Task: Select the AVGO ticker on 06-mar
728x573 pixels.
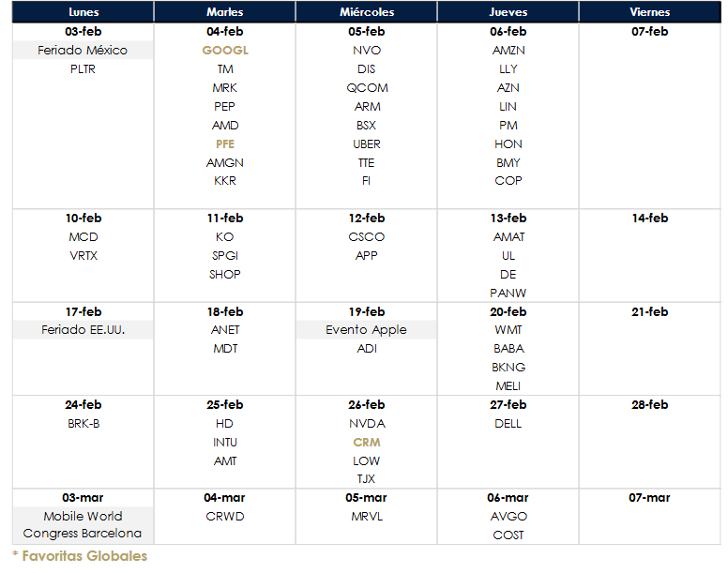Action: pyautogui.click(x=508, y=517)
